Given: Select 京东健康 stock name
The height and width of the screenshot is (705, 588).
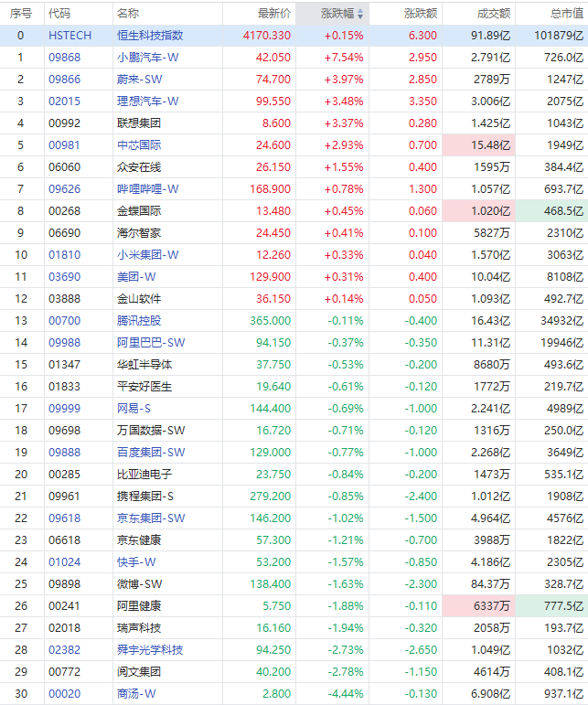Looking at the screenshot, I should pos(138,540).
